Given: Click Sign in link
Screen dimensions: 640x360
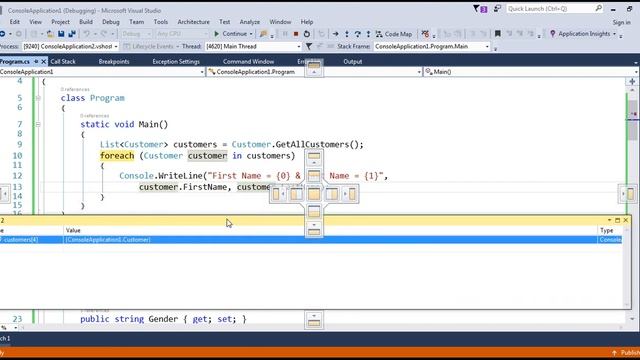Looking at the screenshot, I should point(621,22).
